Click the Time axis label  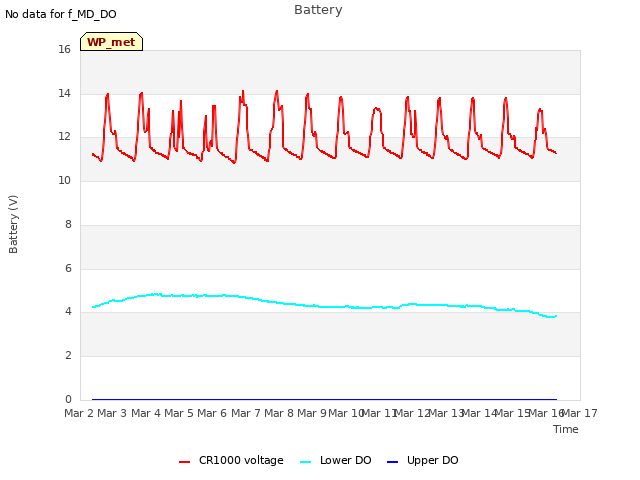coord(566,429)
